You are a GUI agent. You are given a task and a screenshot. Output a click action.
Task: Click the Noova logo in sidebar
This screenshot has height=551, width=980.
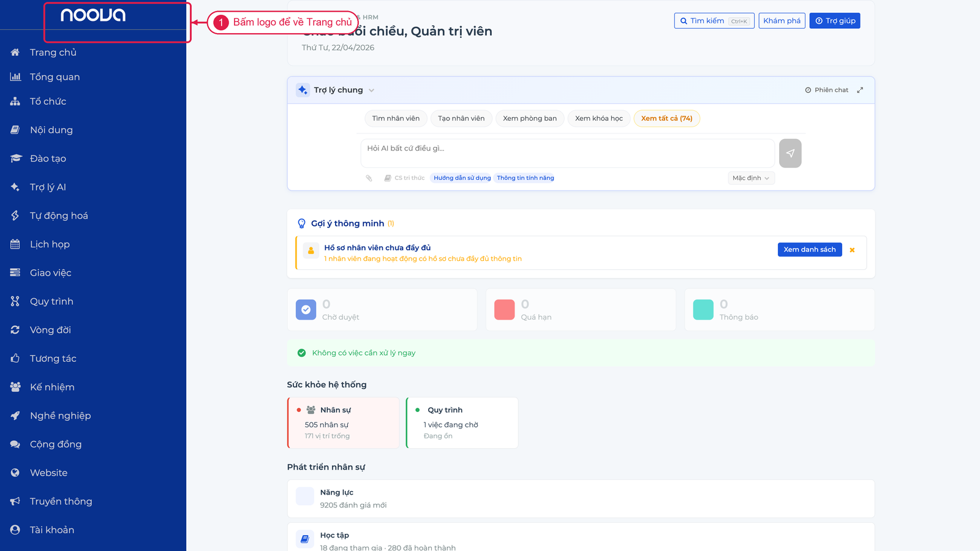coord(93,15)
